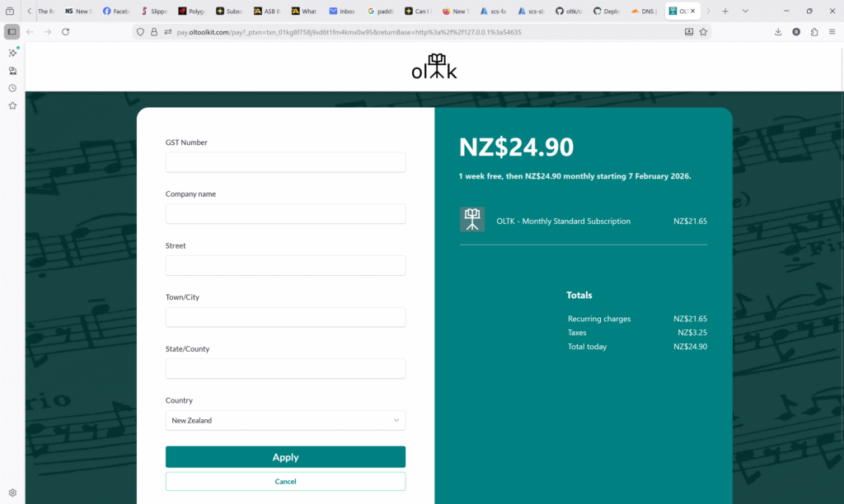Click the bookmark star in the address bar
Image resolution: width=844 pixels, height=504 pixels.
(704, 32)
